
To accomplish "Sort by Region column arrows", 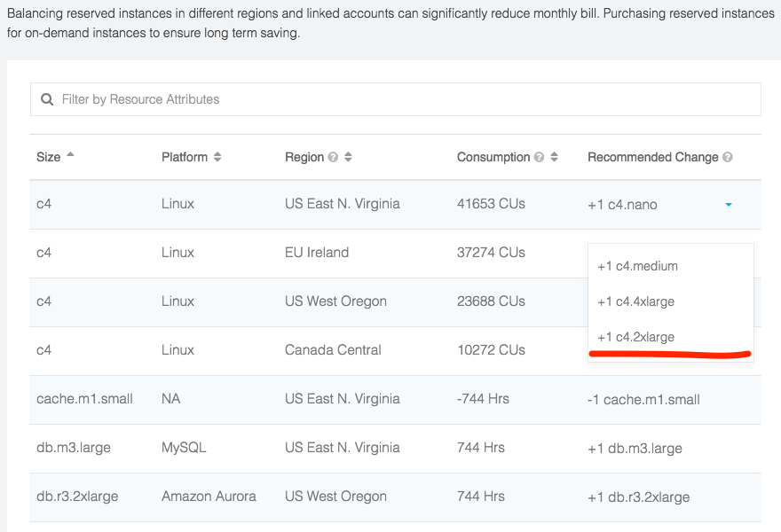I will coord(348,157).
